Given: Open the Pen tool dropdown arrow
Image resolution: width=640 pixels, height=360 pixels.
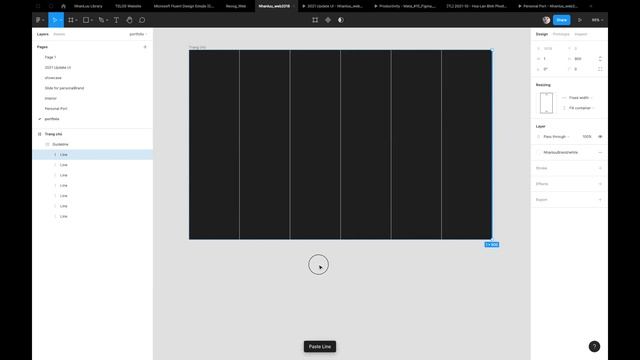Looking at the screenshot, I should pyautogui.click(x=107, y=20).
